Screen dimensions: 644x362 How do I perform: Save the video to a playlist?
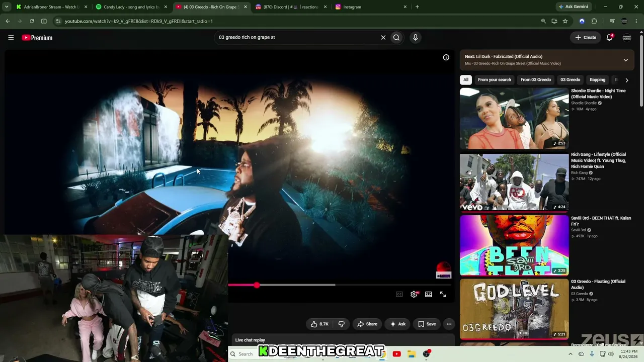click(427, 324)
